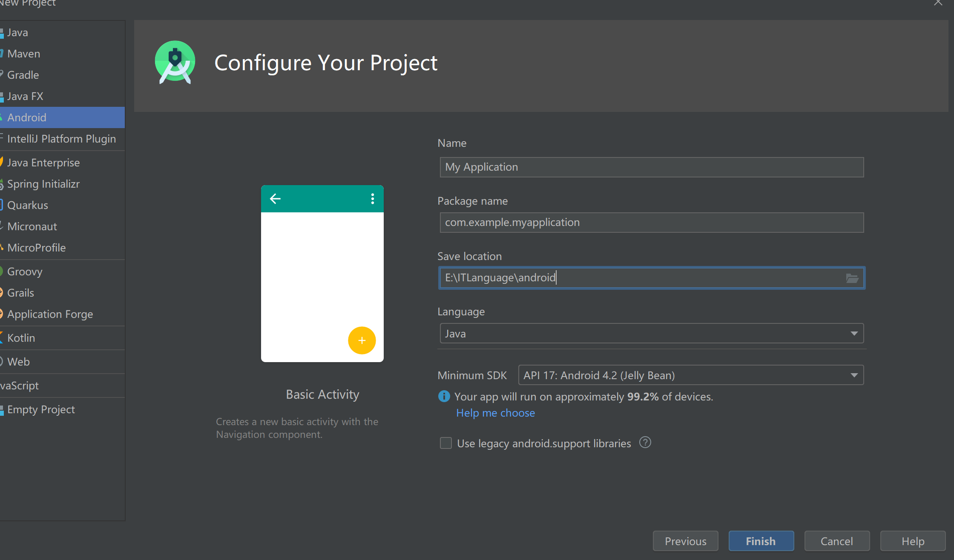Click the Help button
954x560 pixels.
913,541
